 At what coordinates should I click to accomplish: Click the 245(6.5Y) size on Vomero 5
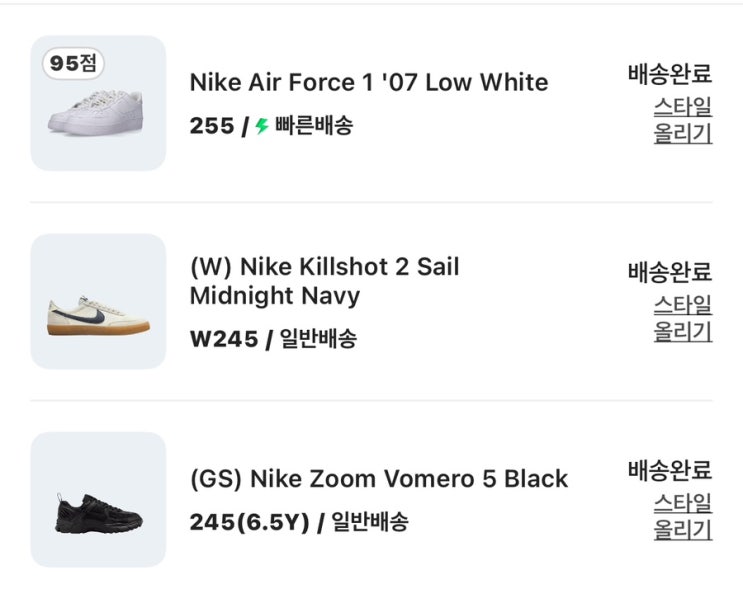tap(248, 522)
